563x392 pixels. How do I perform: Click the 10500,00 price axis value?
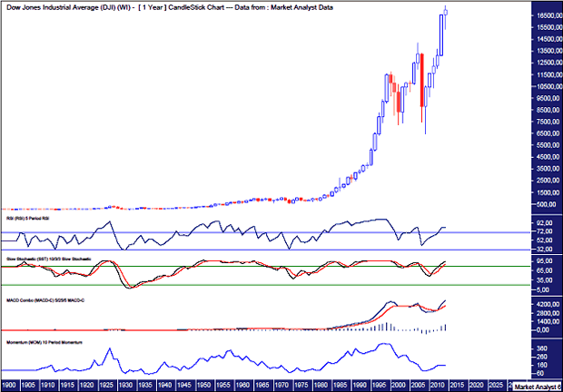549,86
